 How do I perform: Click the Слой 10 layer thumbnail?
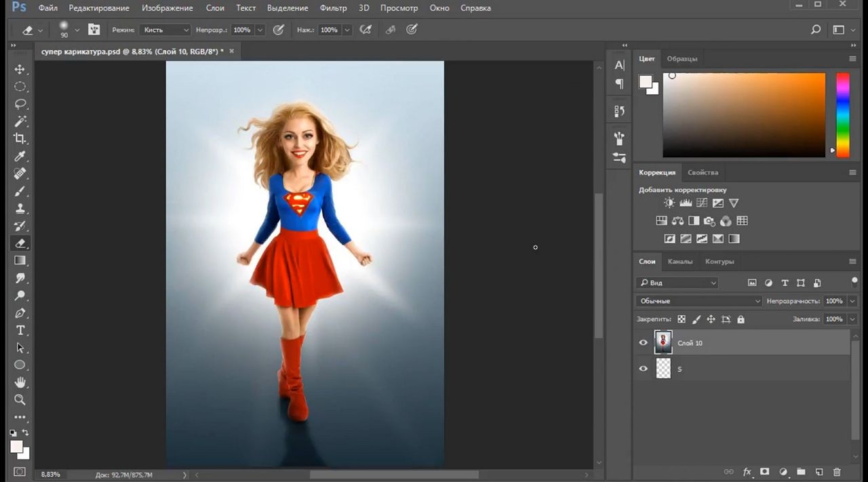coord(663,343)
